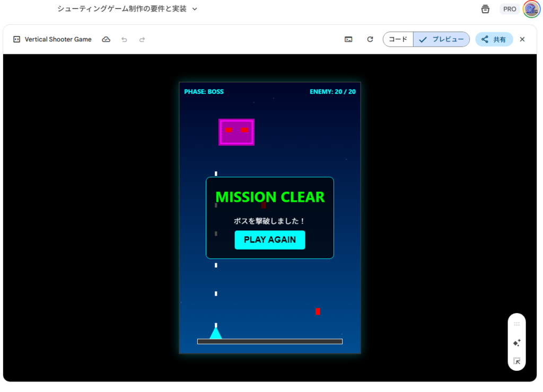
Task: Close the canvas panel with X
Action: (522, 39)
